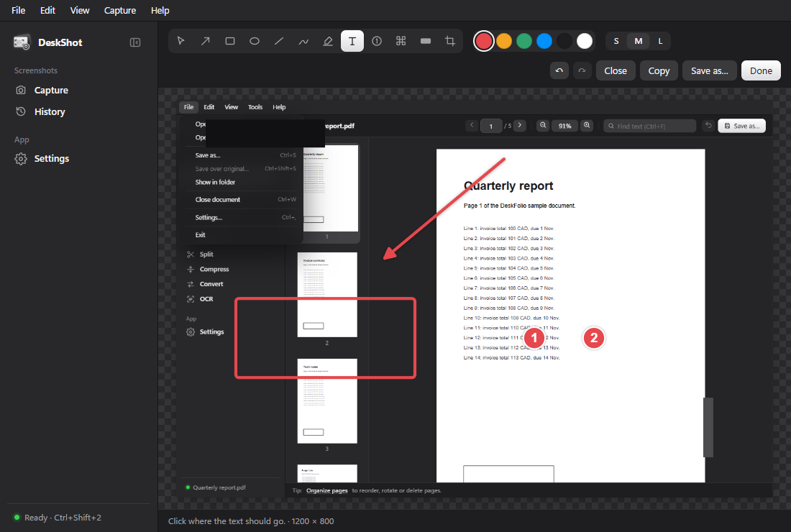Screen dimensions: 791x532
Task: Click the Save as... button
Action: coord(709,70)
